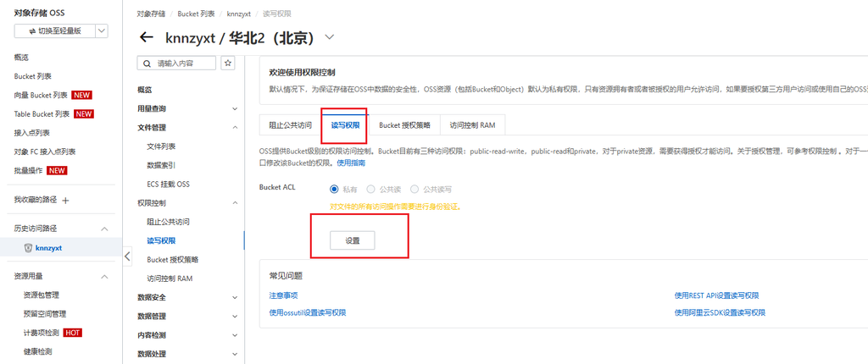
Task: Select the 私有 radio option
Action: [334, 189]
